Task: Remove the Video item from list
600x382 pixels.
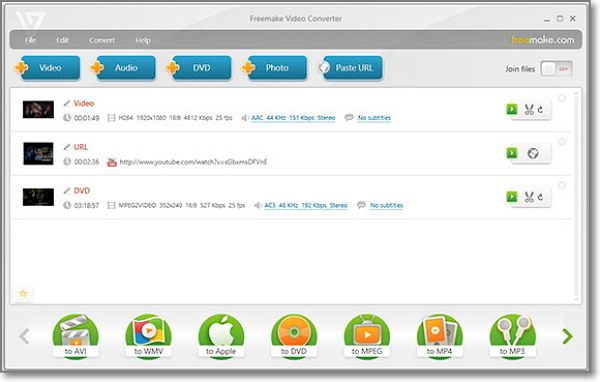Action: point(562,98)
